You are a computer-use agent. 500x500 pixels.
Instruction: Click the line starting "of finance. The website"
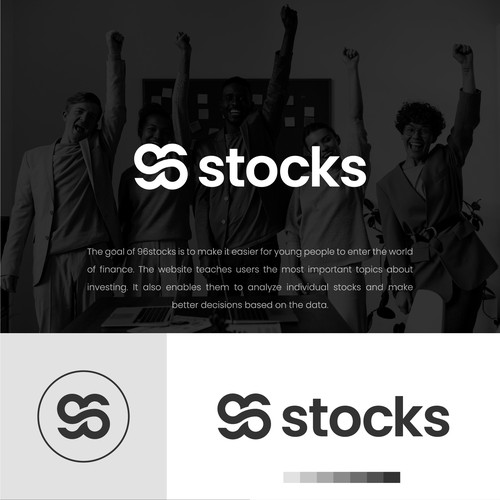[x=250, y=269]
